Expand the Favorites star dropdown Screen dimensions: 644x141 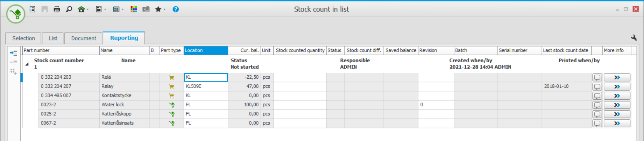coord(160,9)
